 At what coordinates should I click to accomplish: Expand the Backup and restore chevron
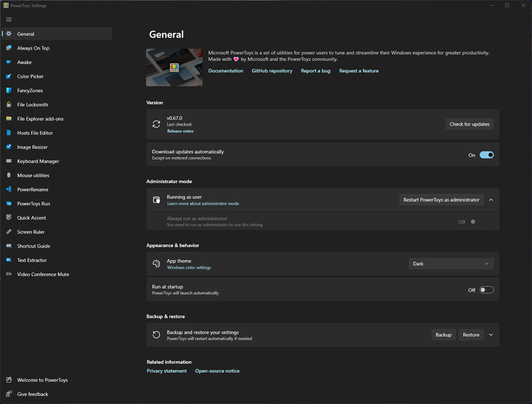(x=491, y=335)
